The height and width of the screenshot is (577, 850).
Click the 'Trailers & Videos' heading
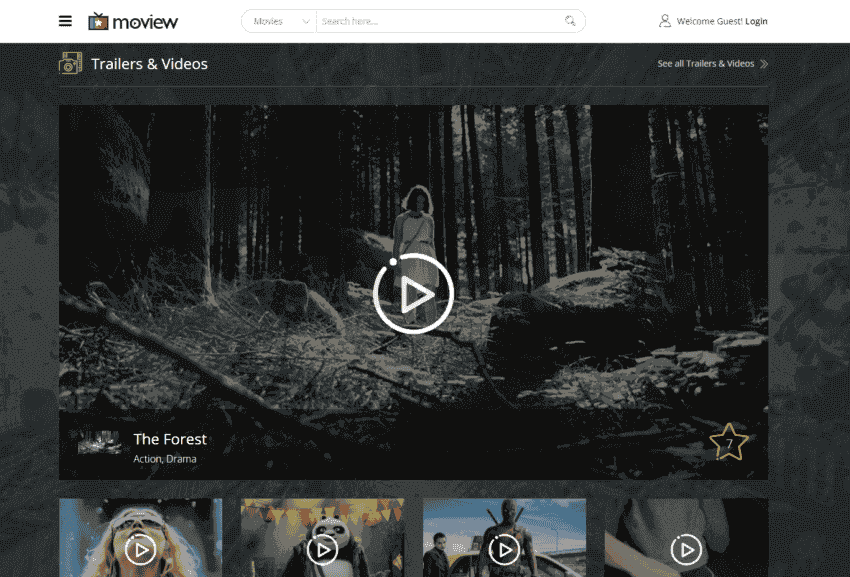point(149,64)
